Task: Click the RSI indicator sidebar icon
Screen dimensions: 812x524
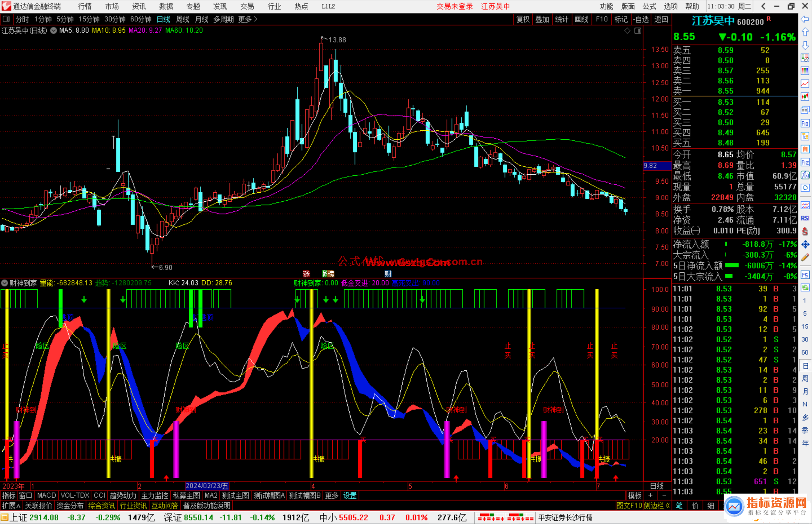Action: click(x=805, y=218)
